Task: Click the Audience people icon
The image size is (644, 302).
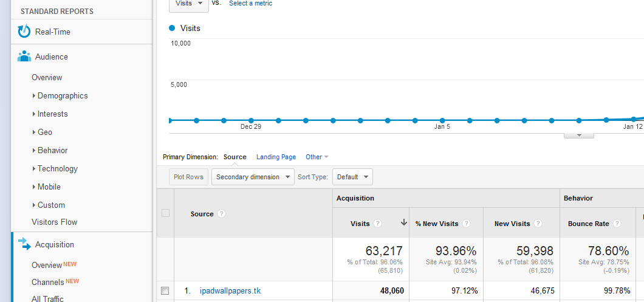Action: pyautogui.click(x=24, y=57)
